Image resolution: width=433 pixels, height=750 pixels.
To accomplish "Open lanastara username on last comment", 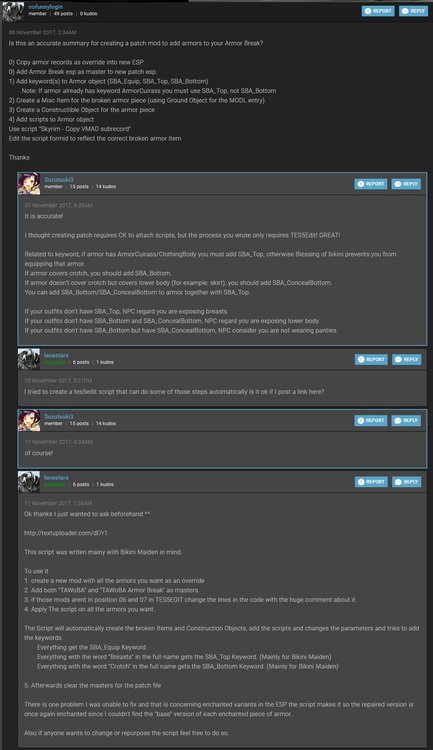I will coord(56,478).
